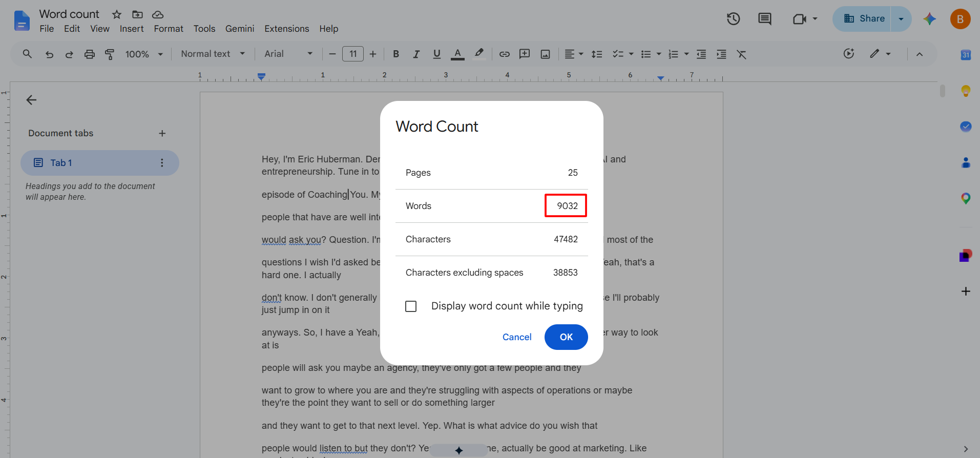
Task: Decrease the font size
Action: 332,54
